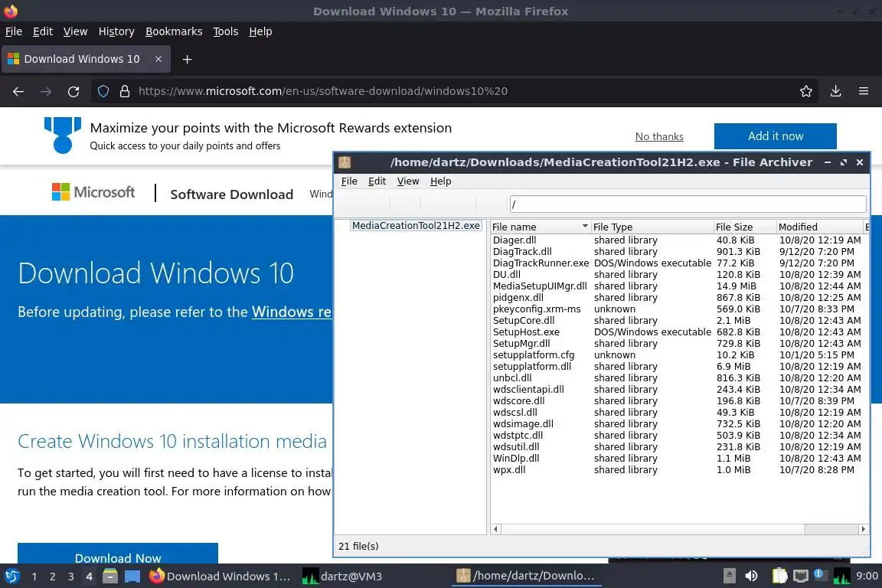
Task: Click the Software Download heading link
Action: [232, 194]
